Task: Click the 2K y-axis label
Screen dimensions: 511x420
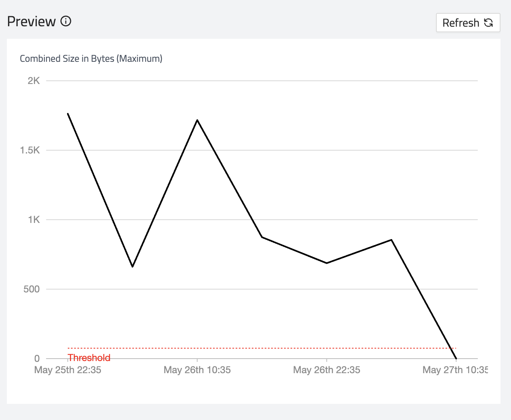Action: pos(34,81)
